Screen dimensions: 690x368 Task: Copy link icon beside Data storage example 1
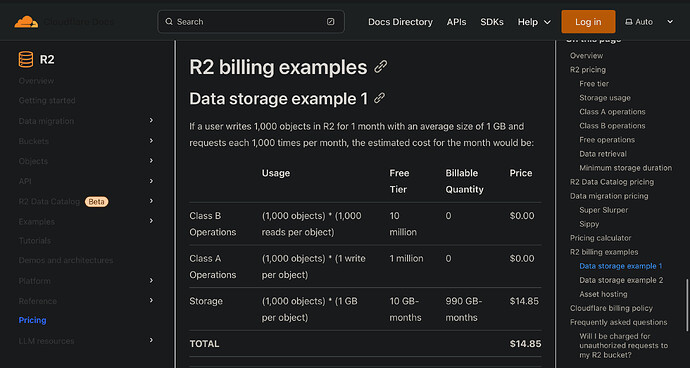click(x=379, y=98)
